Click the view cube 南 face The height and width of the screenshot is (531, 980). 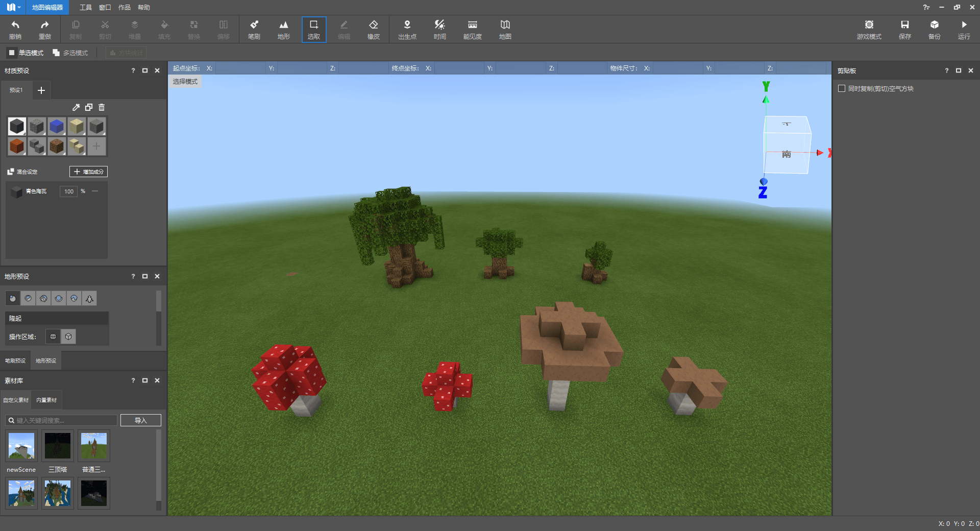786,154
